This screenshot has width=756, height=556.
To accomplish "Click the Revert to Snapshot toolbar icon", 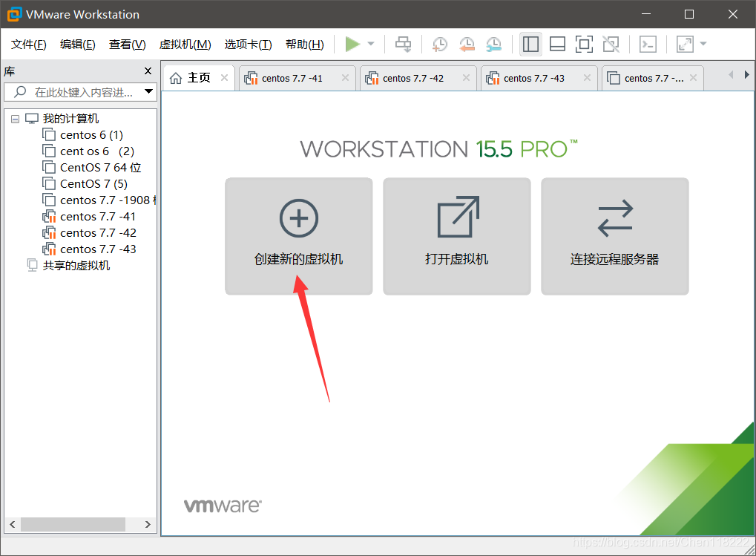I will [x=467, y=44].
